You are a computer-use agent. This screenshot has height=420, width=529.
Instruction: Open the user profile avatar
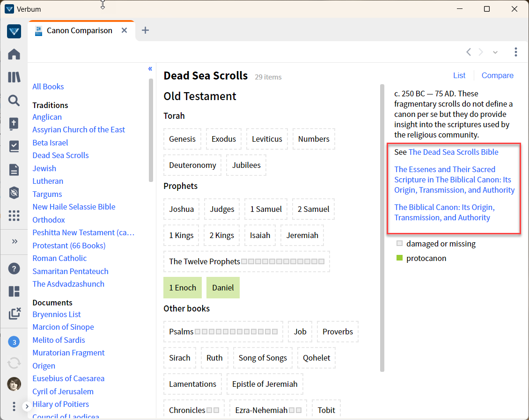click(14, 384)
